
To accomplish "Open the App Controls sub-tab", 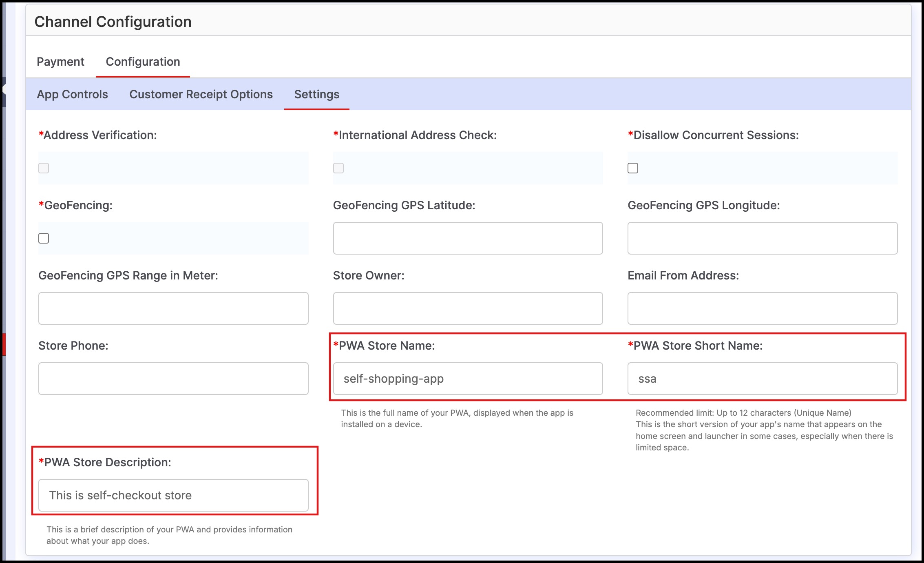I will [x=72, y=94].
